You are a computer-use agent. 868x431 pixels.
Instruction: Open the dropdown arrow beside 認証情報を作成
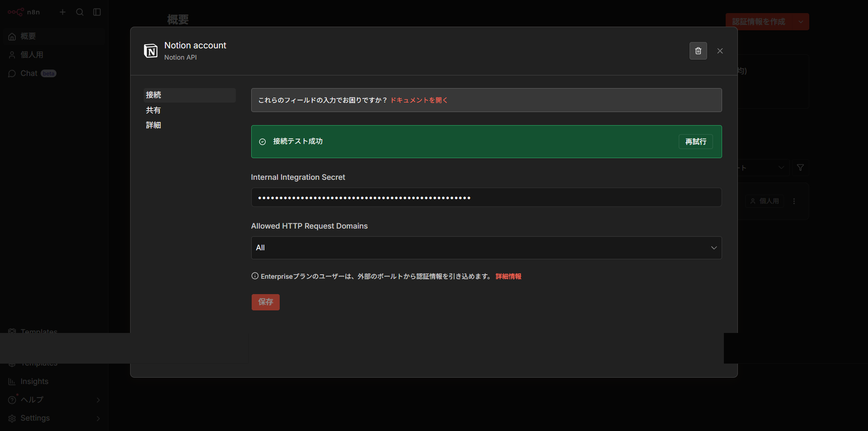pyautogui.click(x=801, y=22)
